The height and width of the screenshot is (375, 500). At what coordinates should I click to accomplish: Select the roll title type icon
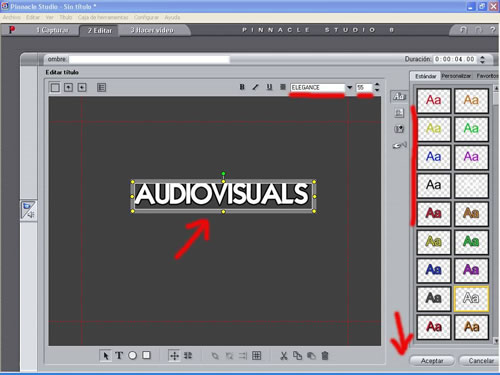pyautogui.click(x=68, y=88)
